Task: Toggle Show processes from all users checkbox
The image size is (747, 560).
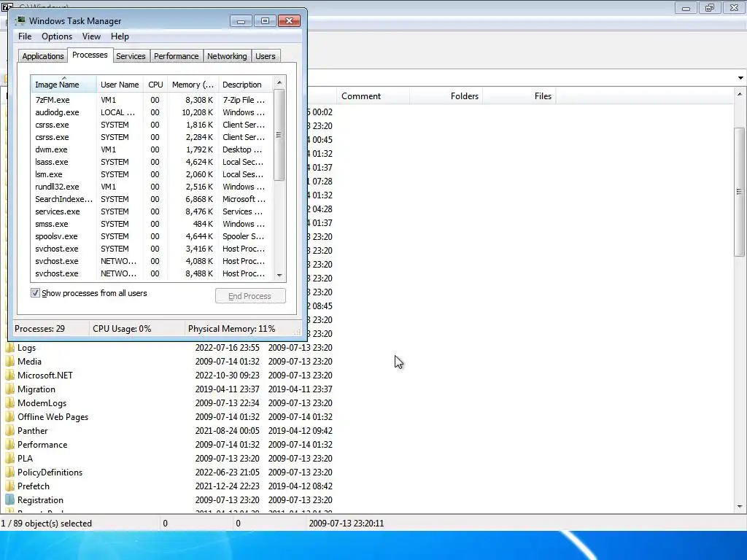Action: click(35, 293)
